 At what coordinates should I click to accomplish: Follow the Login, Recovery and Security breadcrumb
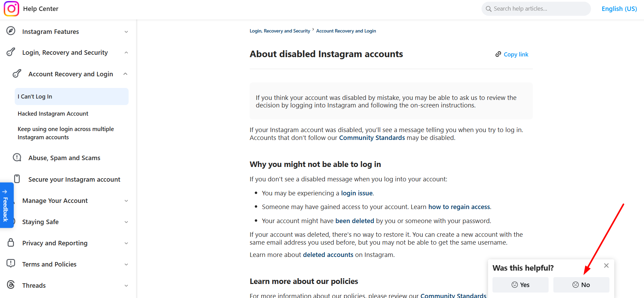coord(280,31)
